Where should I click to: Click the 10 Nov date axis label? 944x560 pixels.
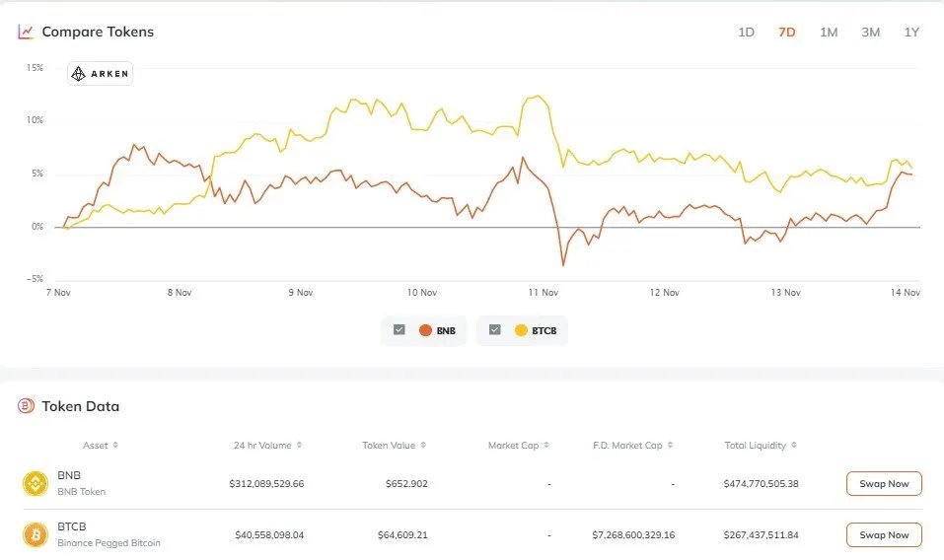click(x=422, y=293)
